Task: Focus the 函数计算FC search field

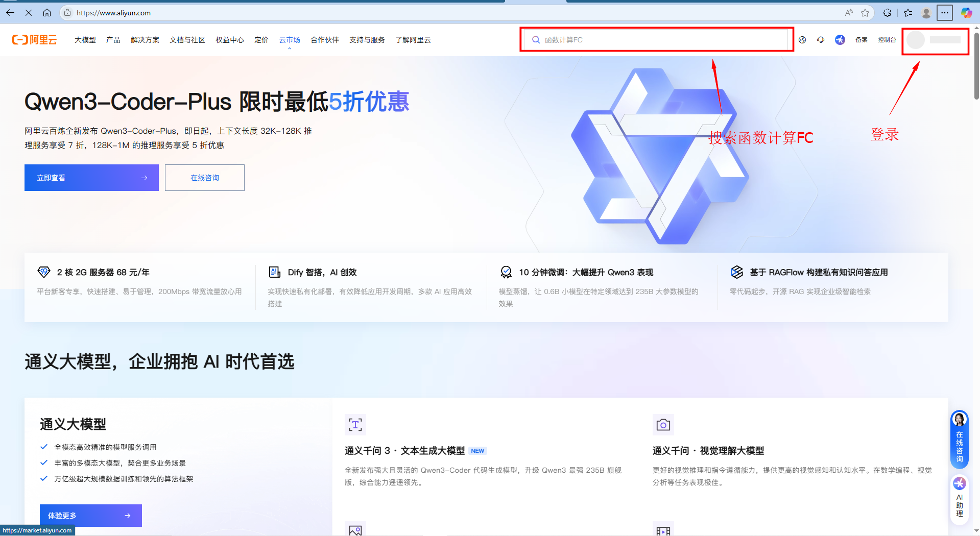Action: pos(657,40)
